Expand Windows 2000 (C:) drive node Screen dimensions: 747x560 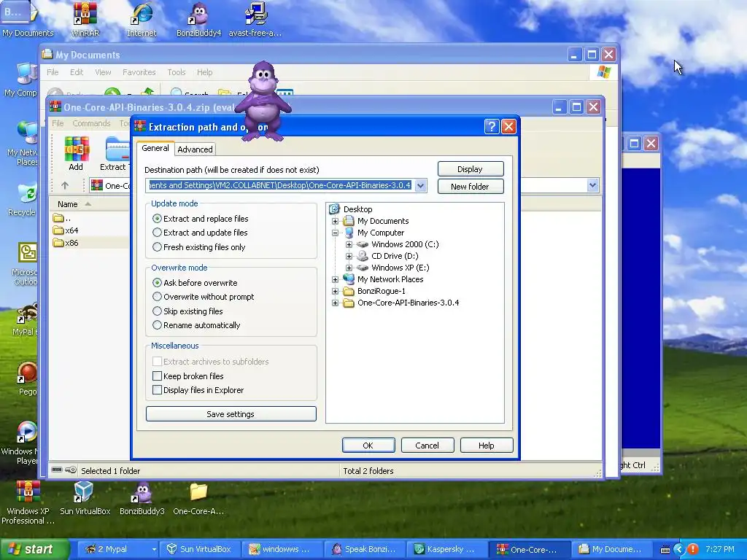(349, 244)
